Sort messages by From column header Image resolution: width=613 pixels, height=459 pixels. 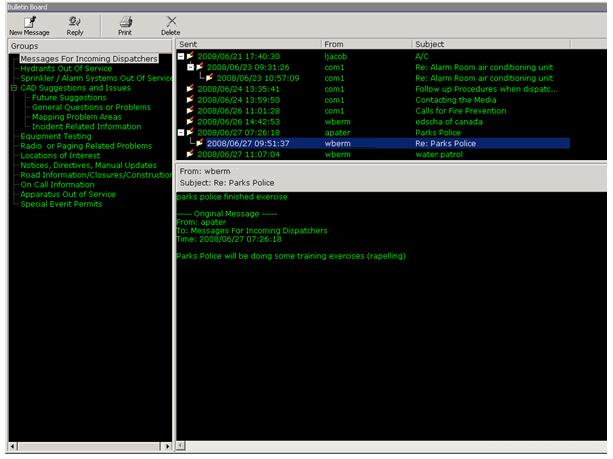(x=366, y=45)
